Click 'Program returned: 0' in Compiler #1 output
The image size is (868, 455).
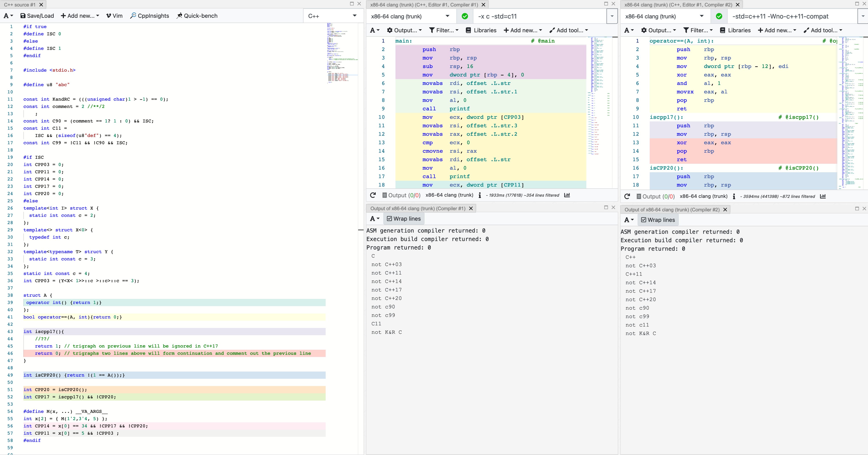(x=399, y=248)
